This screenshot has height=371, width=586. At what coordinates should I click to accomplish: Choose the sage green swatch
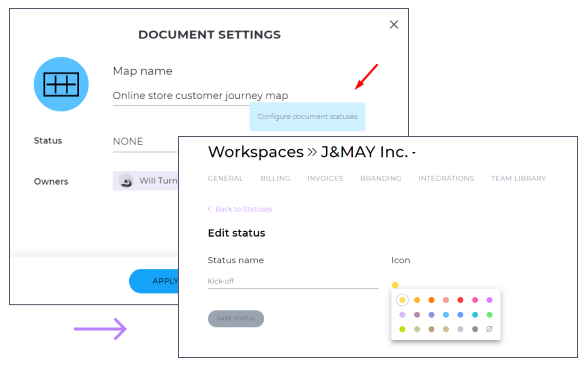[x=417, y=329]
